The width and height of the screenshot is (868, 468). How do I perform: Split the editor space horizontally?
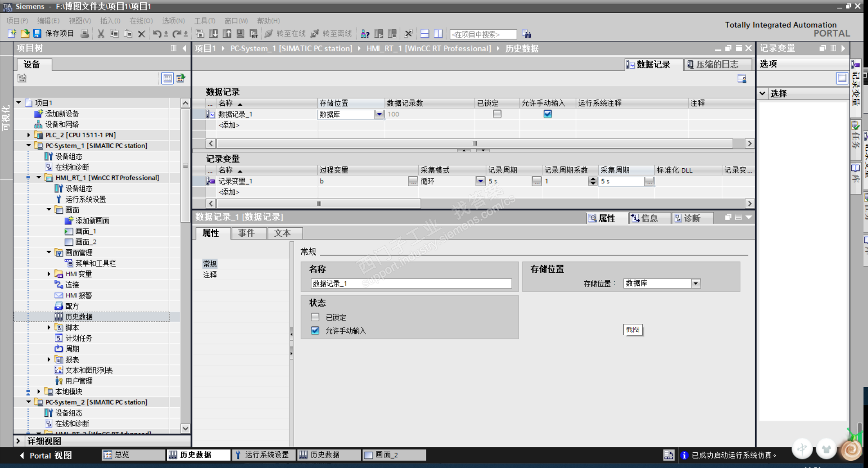[x=425, y=34]
